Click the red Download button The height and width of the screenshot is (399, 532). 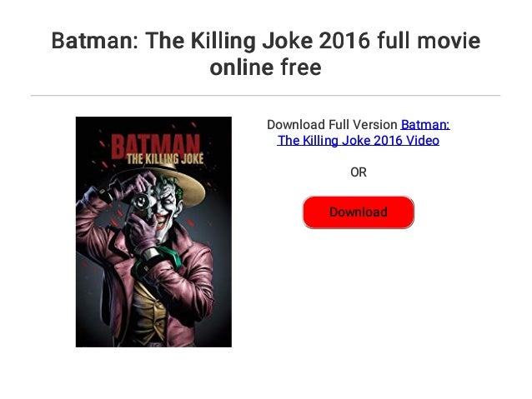point(358,212)
